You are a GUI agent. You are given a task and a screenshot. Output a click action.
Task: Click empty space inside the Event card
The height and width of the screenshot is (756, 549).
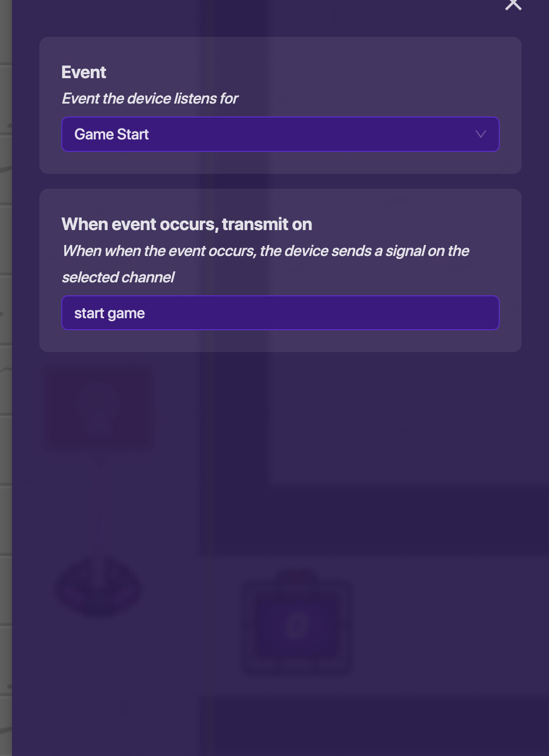click(x=379, y=75)
